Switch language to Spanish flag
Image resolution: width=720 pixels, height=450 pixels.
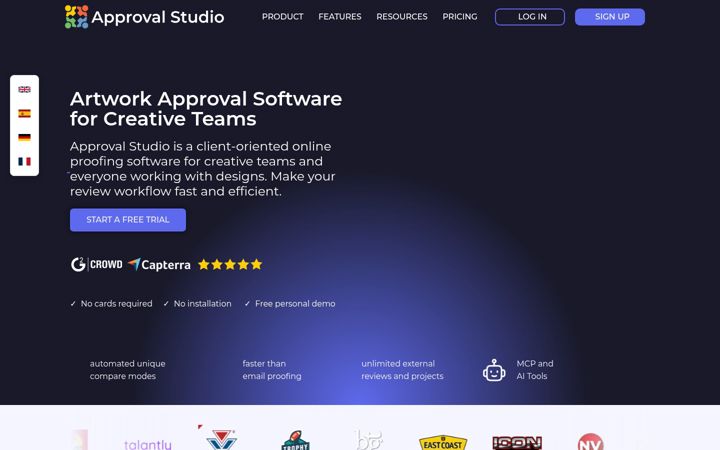coord(24,113)
